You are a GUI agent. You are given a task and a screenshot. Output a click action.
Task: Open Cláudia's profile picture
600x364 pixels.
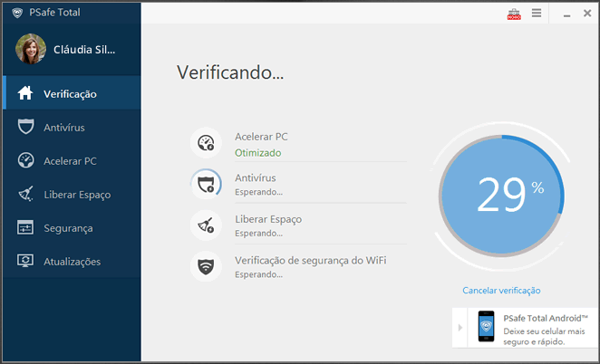tap(31, 49)
